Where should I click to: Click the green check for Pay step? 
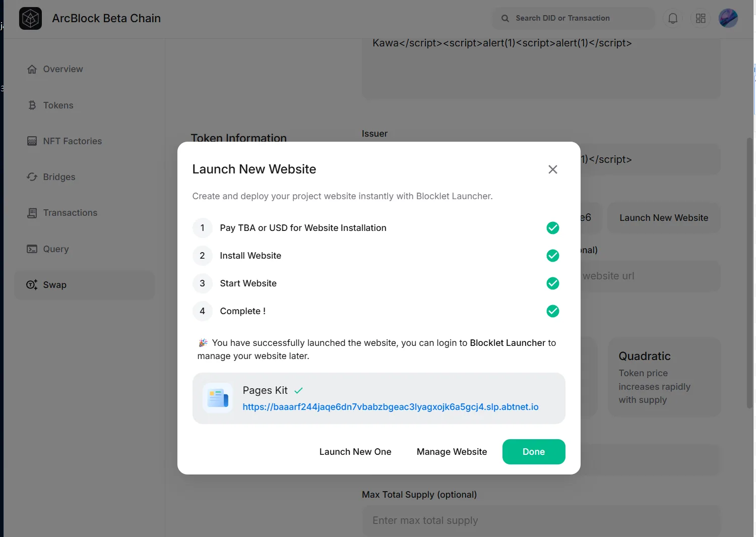[x=553, y=228]
